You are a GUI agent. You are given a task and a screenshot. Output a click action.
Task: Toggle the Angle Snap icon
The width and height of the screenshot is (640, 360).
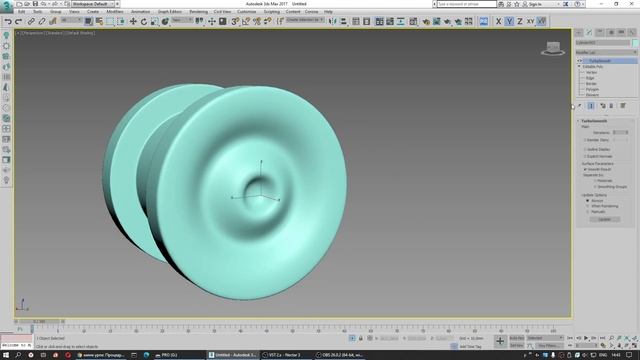246,21
